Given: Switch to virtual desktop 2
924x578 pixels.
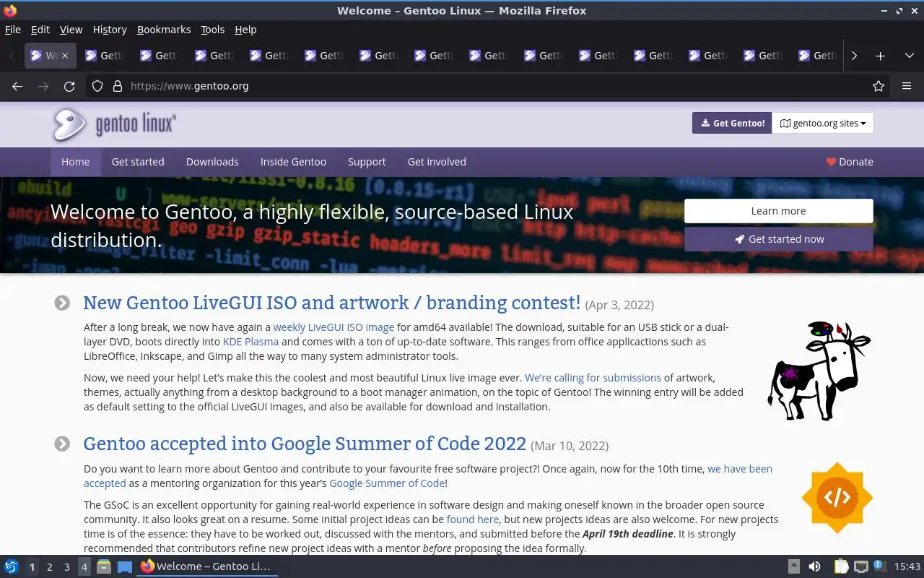Looking at the screenshot, I should (x=49, y=566).
